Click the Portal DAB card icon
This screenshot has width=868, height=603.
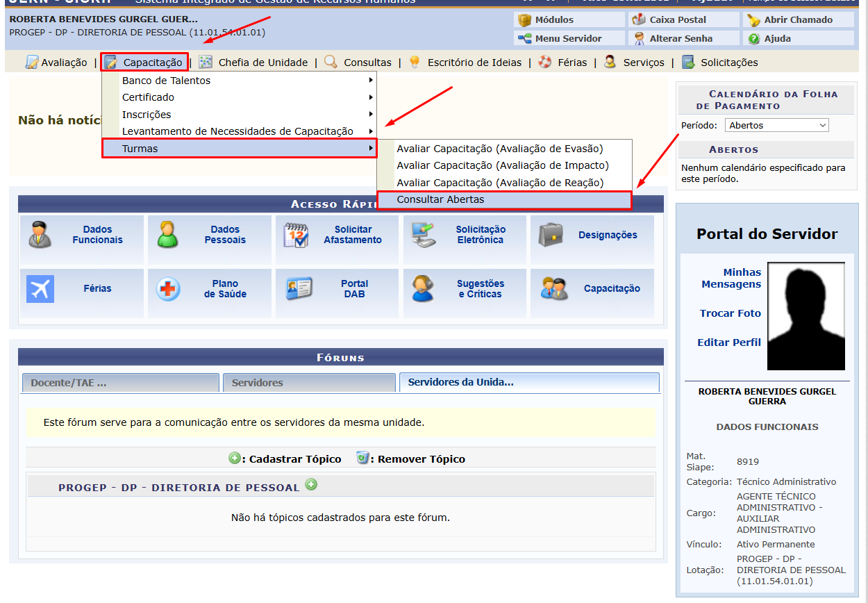click(x=299, y=289)
